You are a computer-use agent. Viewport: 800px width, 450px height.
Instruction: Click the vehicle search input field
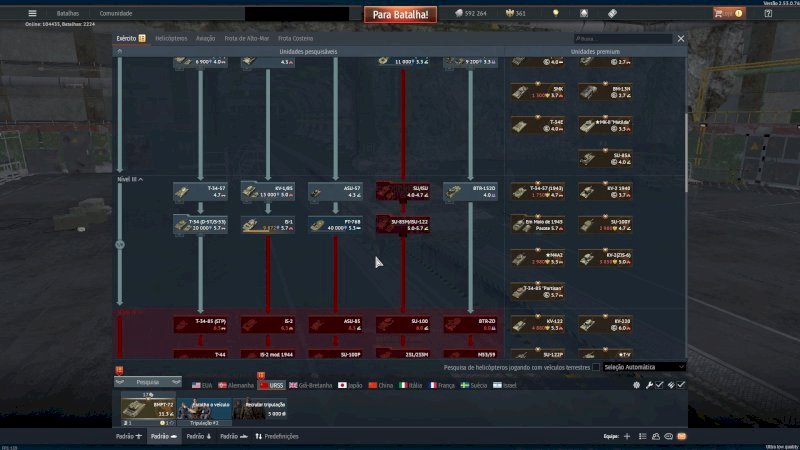click(x=620, y=38)
